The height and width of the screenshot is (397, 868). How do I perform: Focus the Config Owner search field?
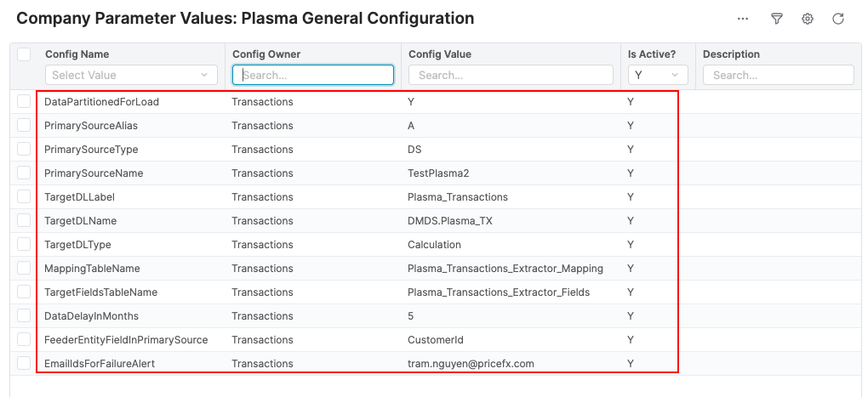point(313,75)
